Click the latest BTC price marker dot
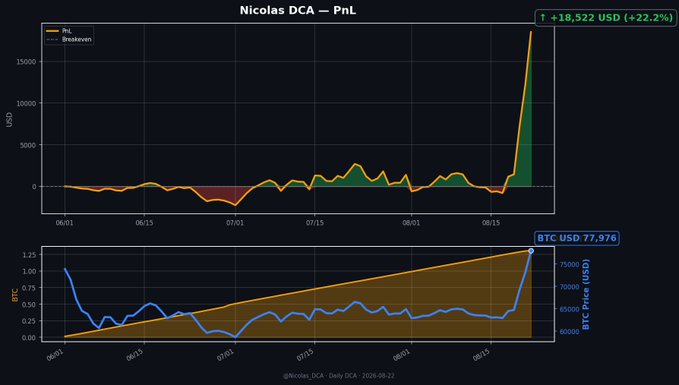This screenshot has width=679, height=385. (x=531, y=251)
